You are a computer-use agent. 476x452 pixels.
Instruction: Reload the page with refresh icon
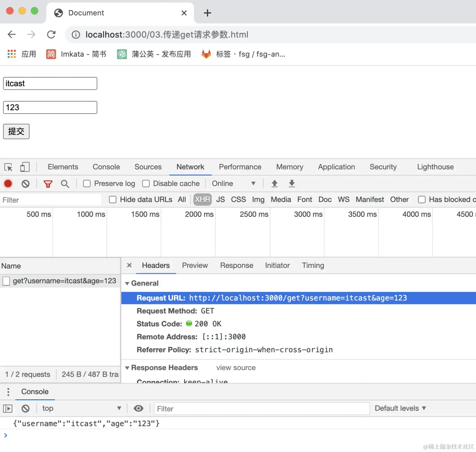(x=51, y=34)
